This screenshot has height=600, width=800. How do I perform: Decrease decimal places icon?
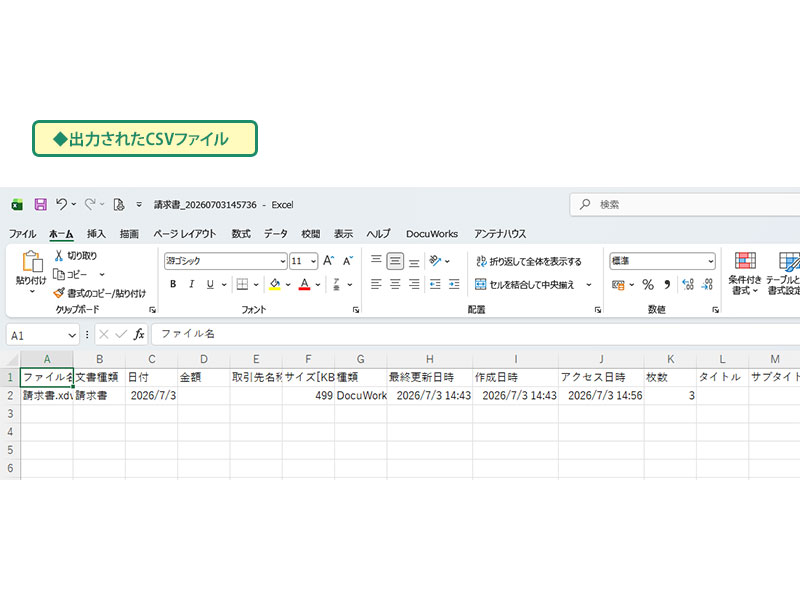pyautogui.click(x=707, y=285)
